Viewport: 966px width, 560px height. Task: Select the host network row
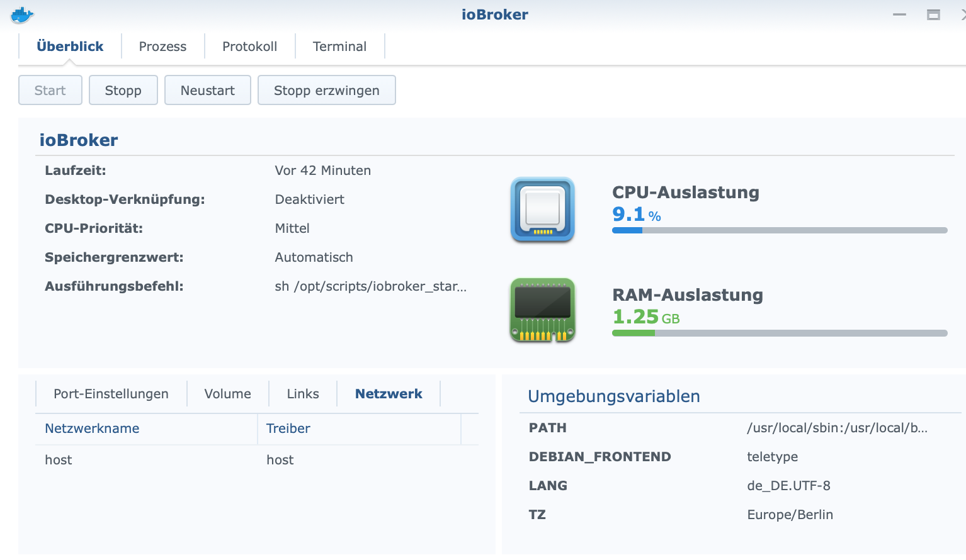[x=257, y=460]
